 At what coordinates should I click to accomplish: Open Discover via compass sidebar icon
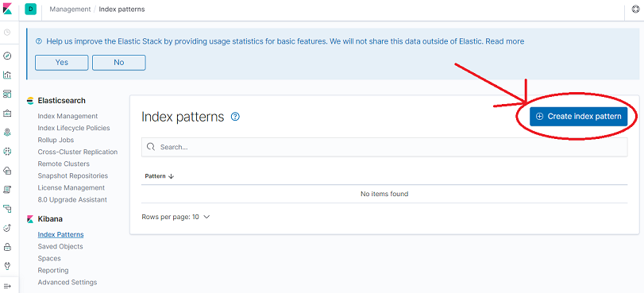tap(7, 56)
